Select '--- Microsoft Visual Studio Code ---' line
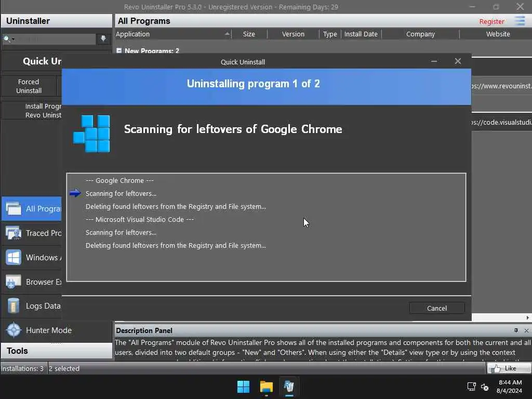The height and width of the screenshot is (399, 532). (139, 220)
